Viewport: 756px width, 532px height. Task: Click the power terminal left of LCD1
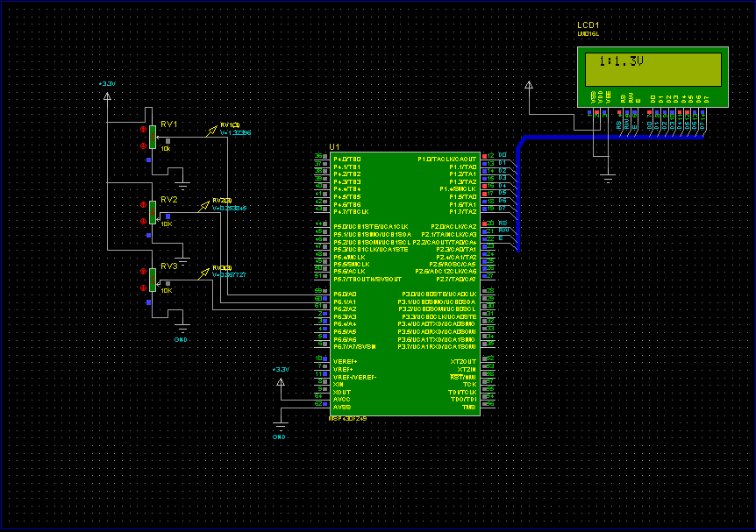pyautogui.click(x=529, y=85)
